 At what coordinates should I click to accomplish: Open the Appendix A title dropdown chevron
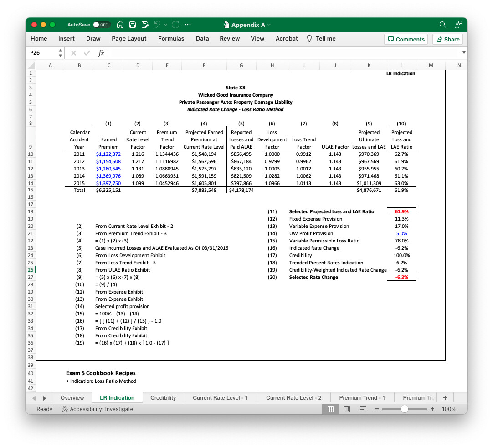click(269, 25)
